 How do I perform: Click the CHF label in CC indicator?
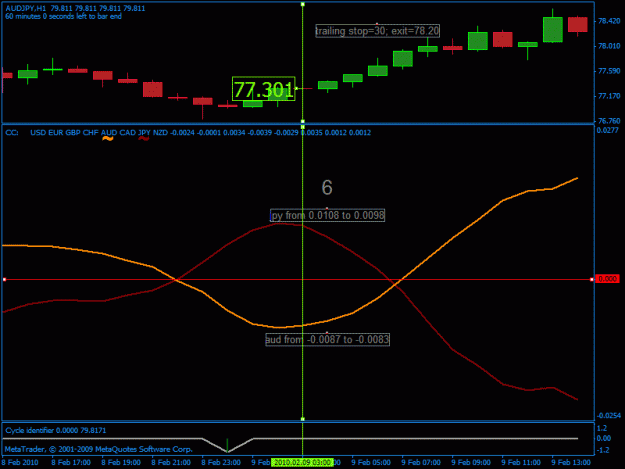(90, 133)
